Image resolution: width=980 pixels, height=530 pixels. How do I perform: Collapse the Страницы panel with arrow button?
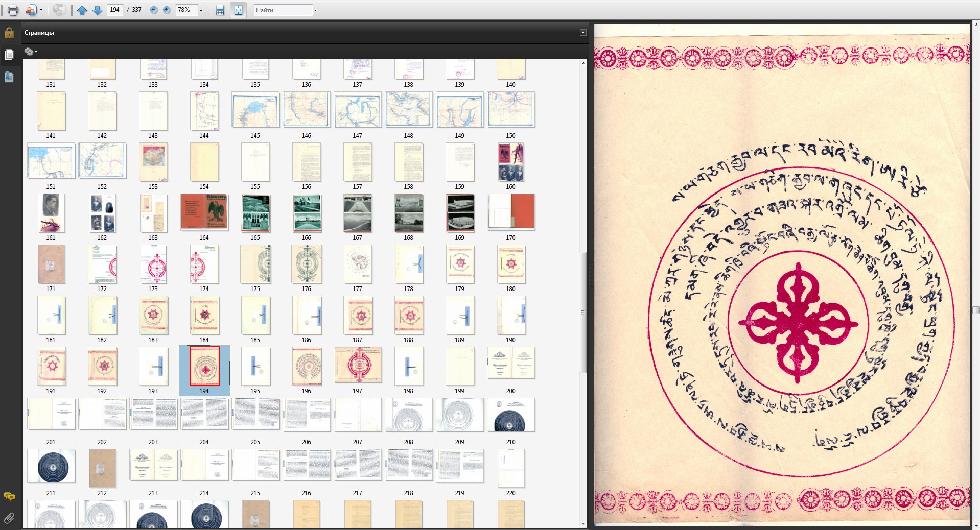[x=583, y=32]
